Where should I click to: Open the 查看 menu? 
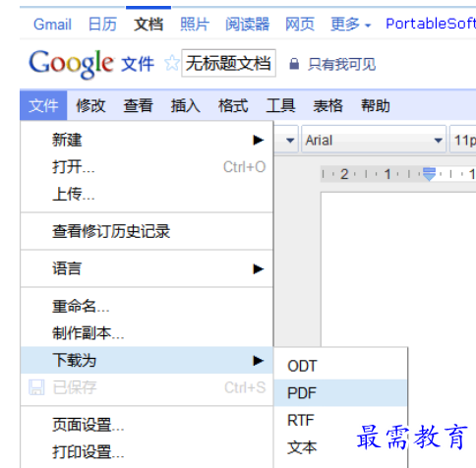click(138, 105)
